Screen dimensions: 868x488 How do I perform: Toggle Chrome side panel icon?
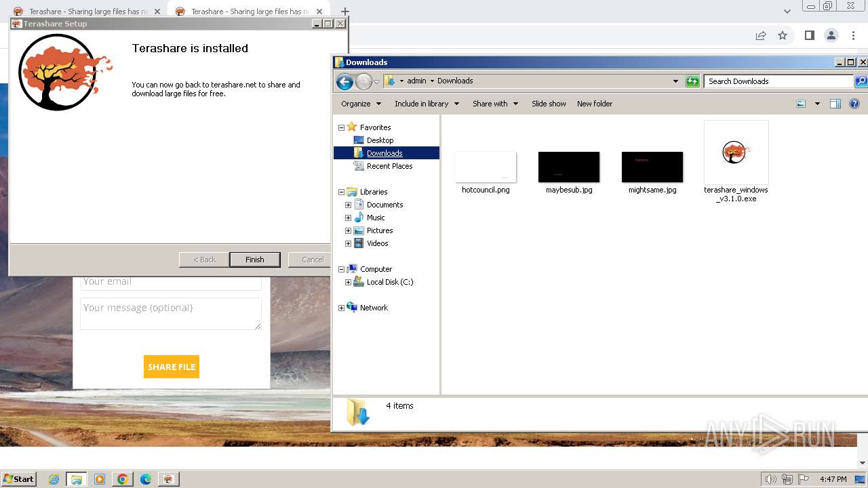point(809,35)
